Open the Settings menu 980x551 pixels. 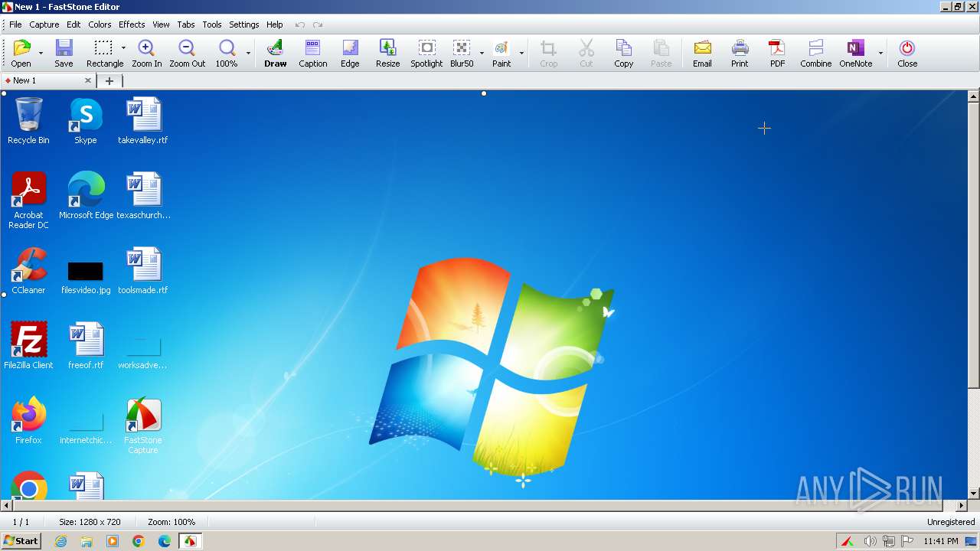[244, 24]
